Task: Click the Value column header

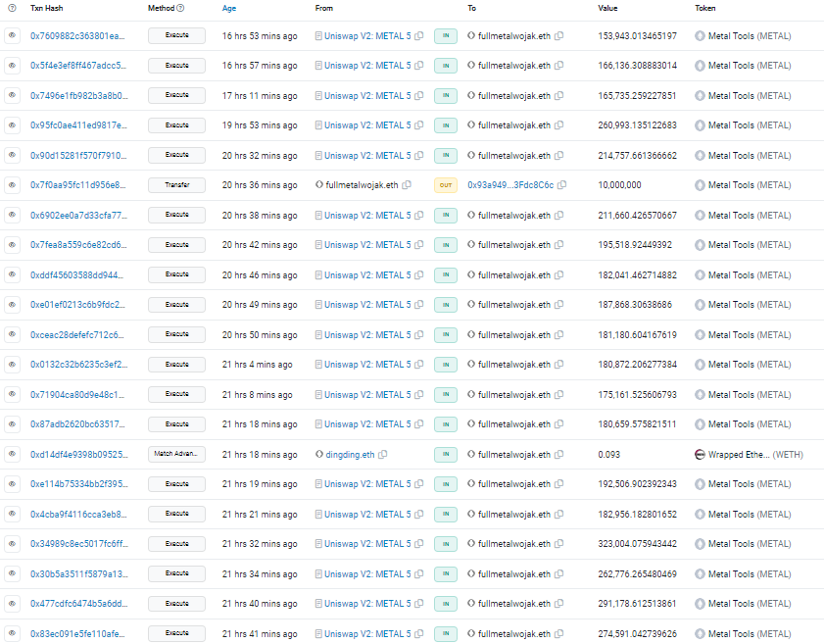Action: [x=607, y=8]
